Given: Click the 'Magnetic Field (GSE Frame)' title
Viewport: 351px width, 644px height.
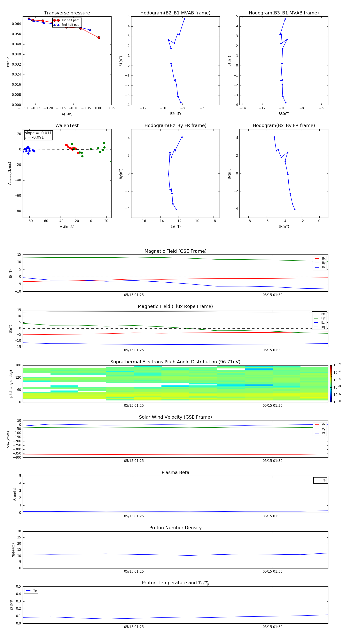Looking at the screenshot, I should tap(175, 251).
